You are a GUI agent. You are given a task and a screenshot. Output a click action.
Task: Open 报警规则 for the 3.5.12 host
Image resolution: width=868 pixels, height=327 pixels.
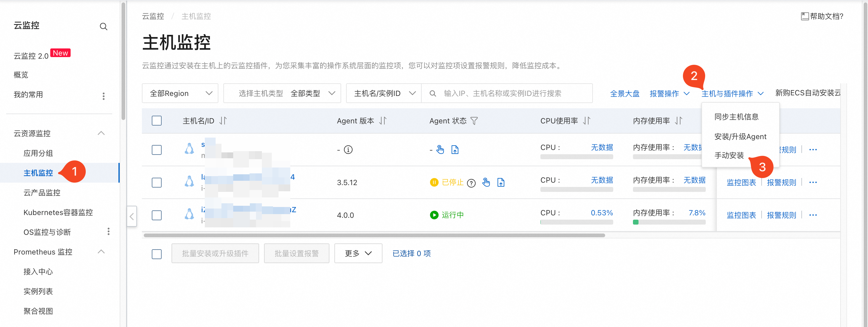[781, 182]
